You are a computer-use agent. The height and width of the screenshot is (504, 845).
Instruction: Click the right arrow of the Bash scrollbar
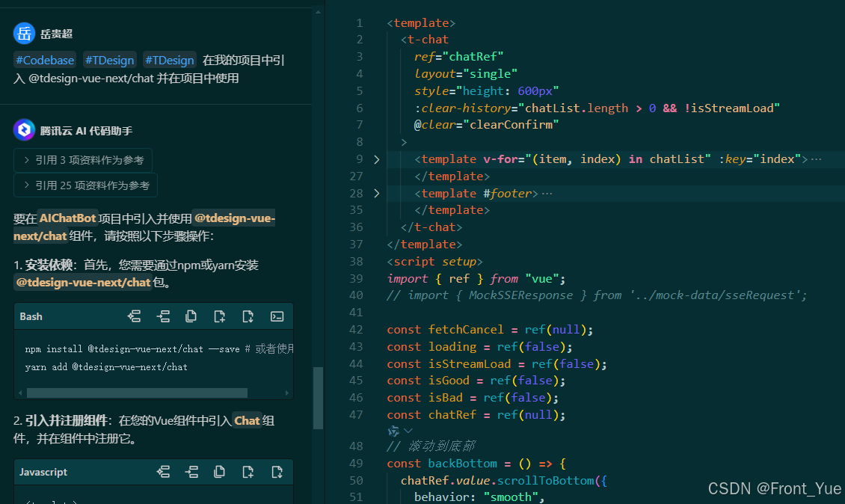pyautogui.click(x=286, y=393)
